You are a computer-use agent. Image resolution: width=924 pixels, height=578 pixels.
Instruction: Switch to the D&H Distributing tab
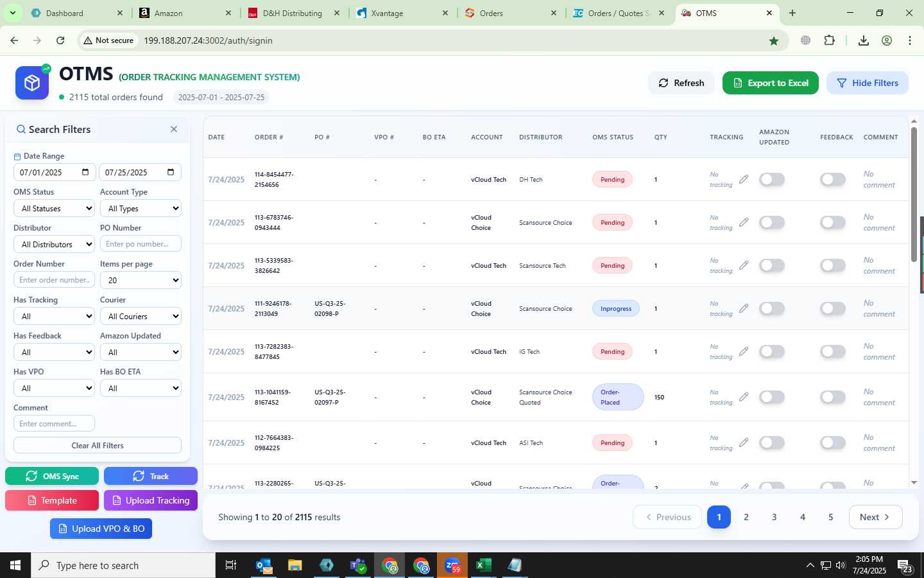tap(293, 13)
